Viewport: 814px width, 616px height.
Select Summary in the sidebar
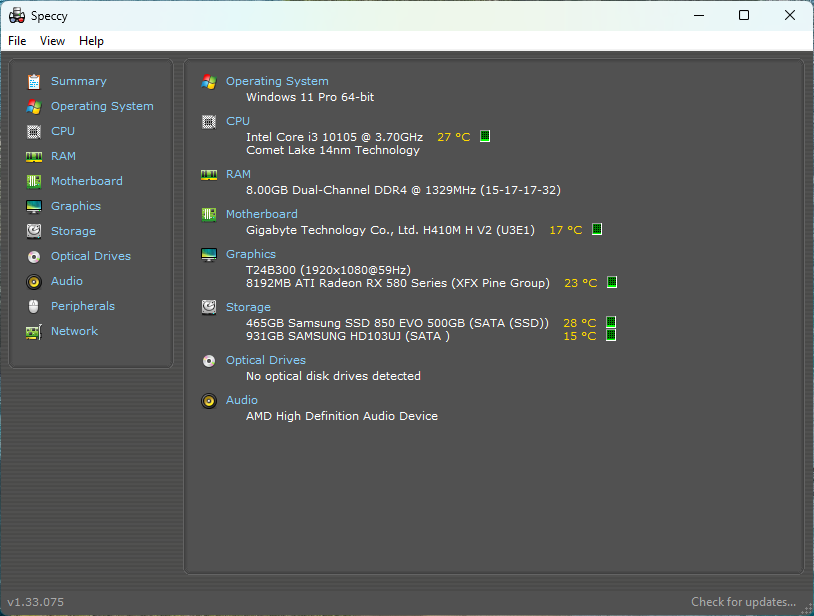click(x=78, y=81)
